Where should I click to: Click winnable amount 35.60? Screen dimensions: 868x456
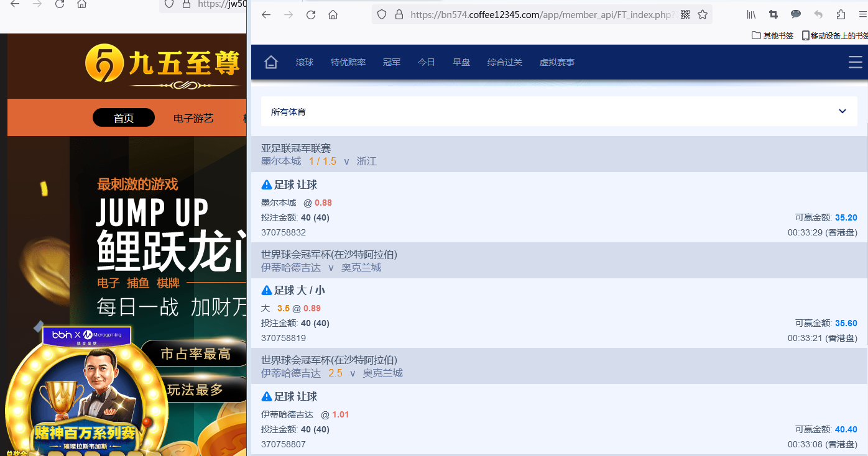846,323
